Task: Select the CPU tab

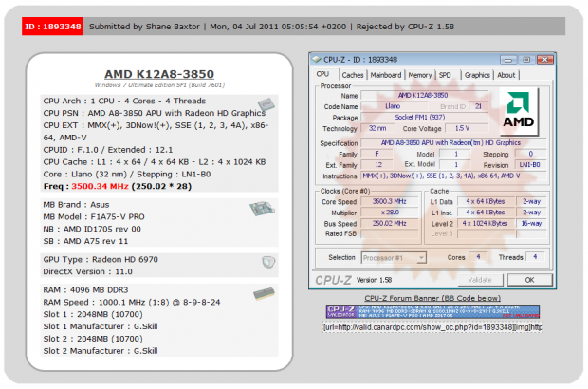Action: [x=322, y=74]
